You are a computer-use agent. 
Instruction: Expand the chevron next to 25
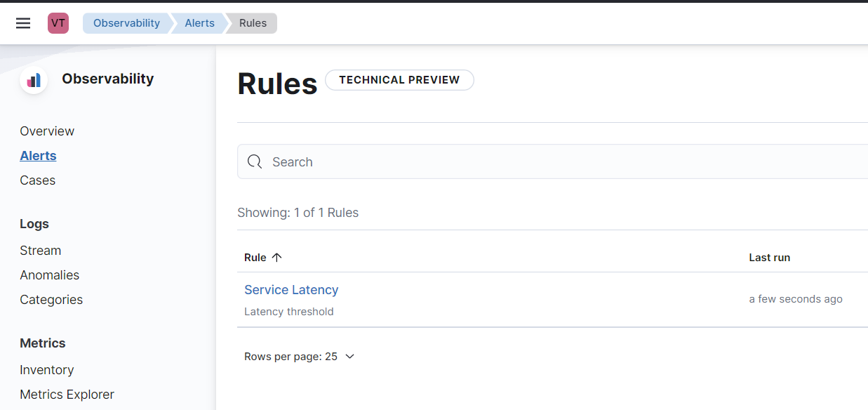349,356
